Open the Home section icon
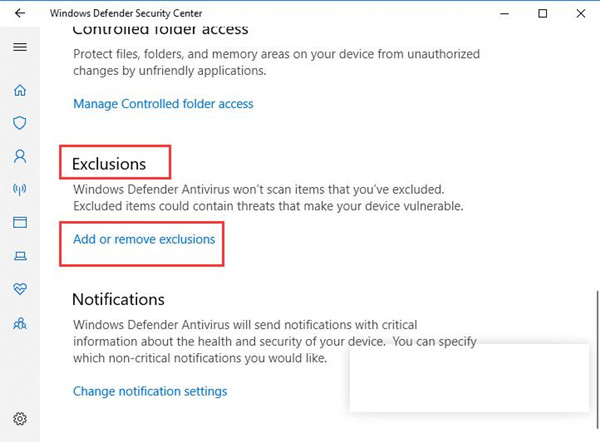Screen dimensions: 600x442 pos(20,90)
